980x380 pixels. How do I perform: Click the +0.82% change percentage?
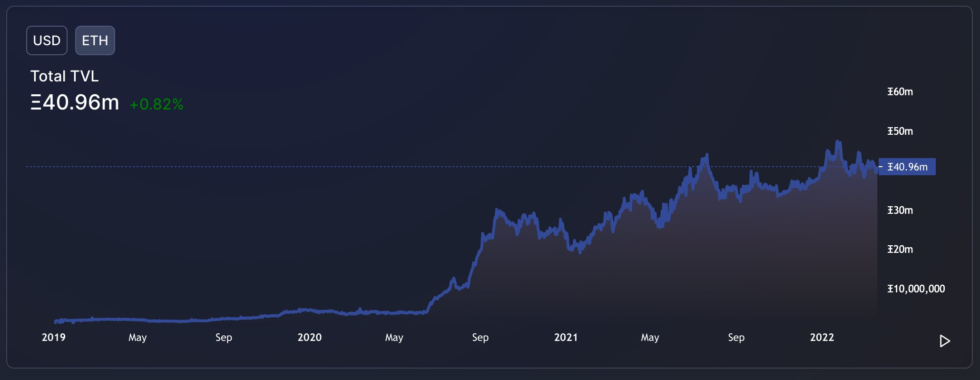tap(157, 104)
